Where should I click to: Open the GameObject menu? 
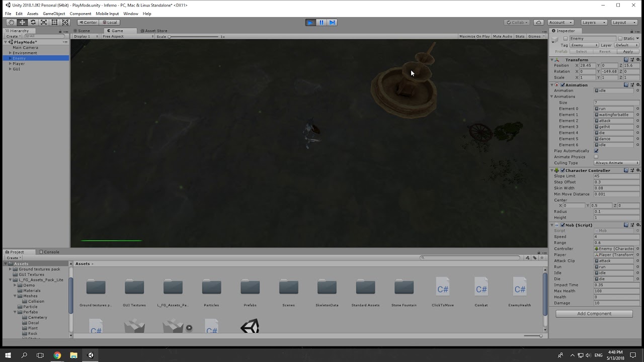pos(54,14)
